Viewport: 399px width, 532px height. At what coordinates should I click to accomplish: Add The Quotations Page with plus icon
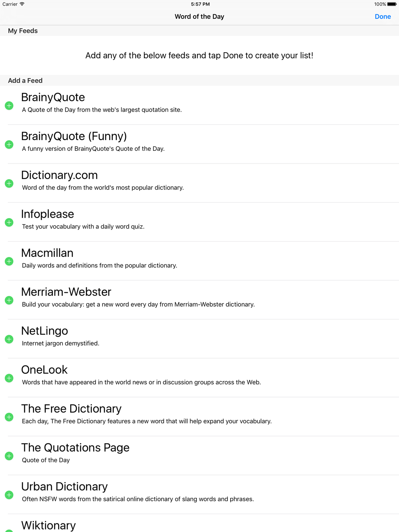[9, 456]
